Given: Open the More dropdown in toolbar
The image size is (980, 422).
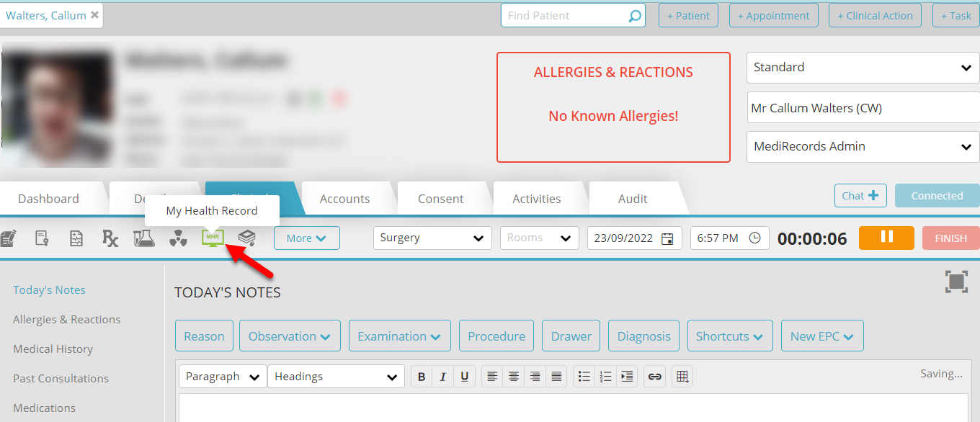Looking at the screenshot, I should (306, 238).
